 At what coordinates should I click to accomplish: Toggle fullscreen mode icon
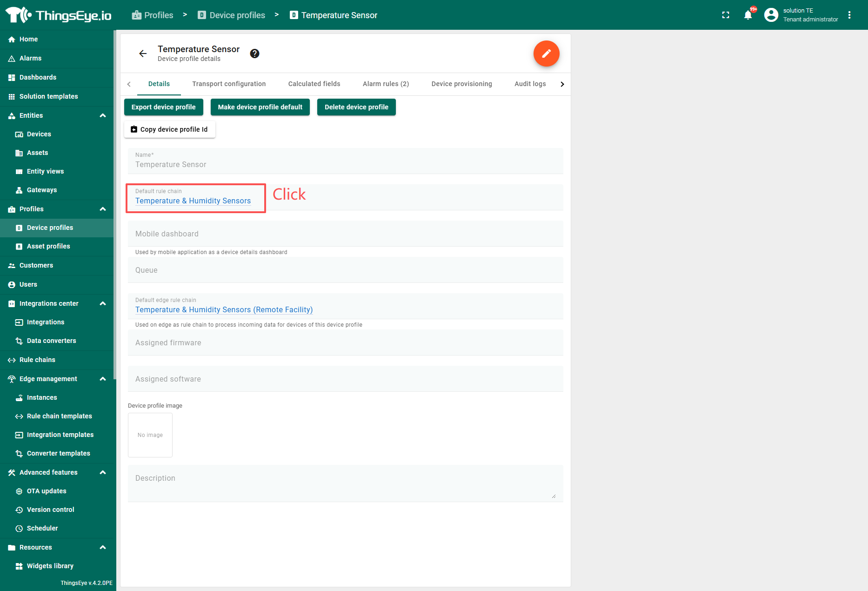tap(726, 15)
